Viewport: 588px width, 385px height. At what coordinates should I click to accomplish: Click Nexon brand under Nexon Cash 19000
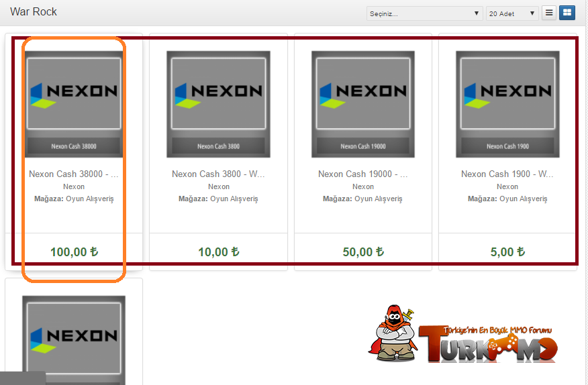pos(363,186)
